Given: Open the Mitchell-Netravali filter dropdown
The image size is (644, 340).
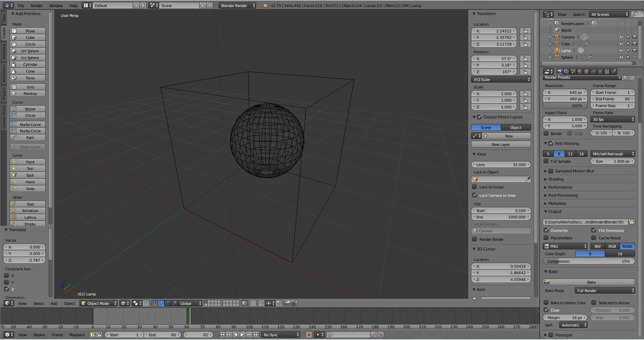Looking at the screenshot, I should (613, 154).
